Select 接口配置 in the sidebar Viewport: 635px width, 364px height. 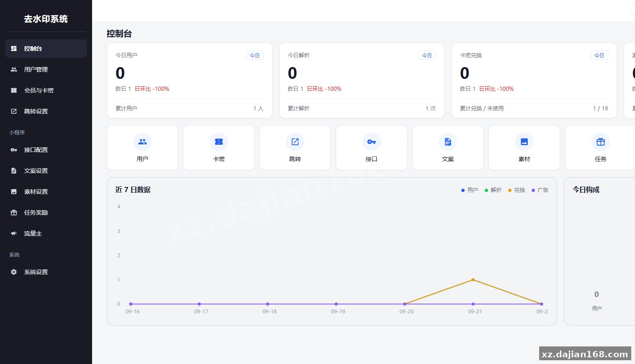coord(46,150)
